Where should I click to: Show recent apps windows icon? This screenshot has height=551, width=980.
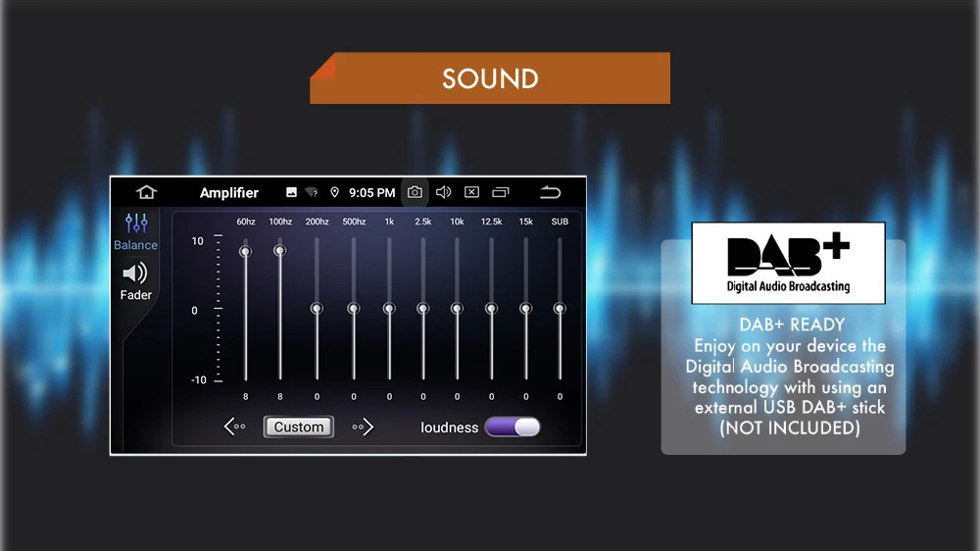tap(501, 192)
